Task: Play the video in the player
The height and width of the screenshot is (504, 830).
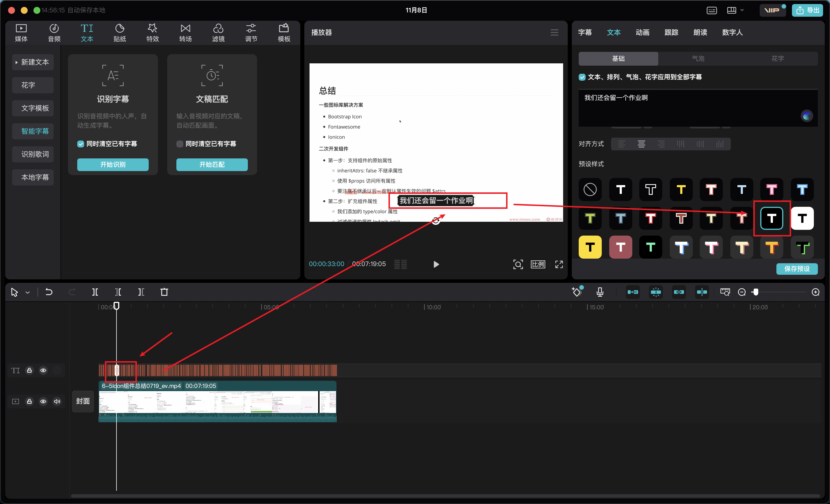Action: (x=436, y=264)
